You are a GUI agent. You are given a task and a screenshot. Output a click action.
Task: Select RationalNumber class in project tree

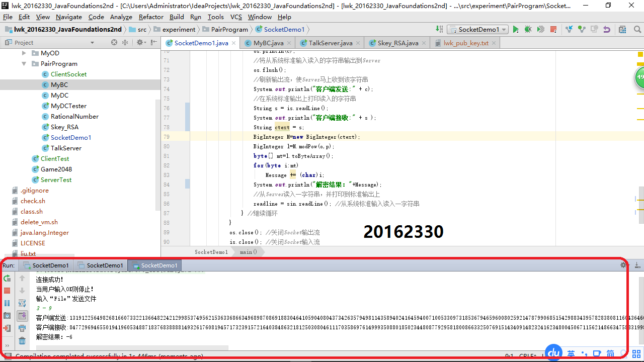point(74,116)
